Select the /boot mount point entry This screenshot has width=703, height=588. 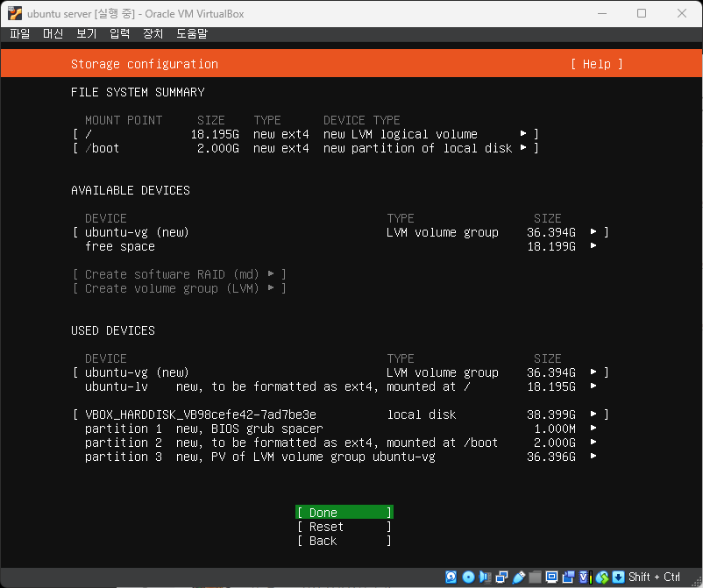(305, 148)
